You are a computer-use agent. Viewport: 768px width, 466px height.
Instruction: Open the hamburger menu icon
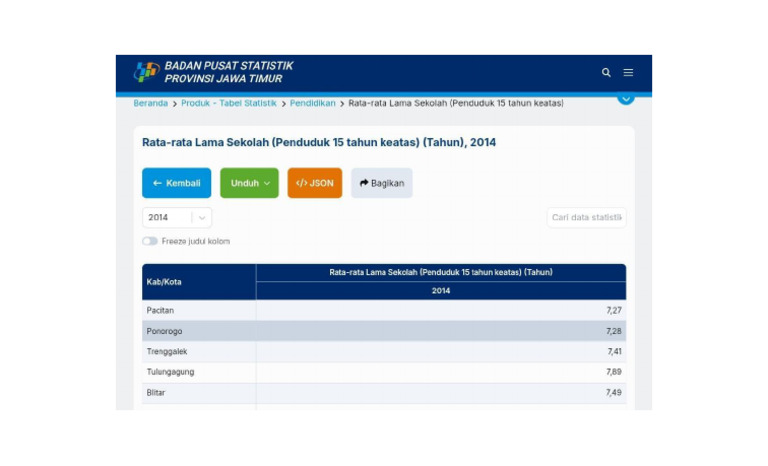click(x=628, y=73)
